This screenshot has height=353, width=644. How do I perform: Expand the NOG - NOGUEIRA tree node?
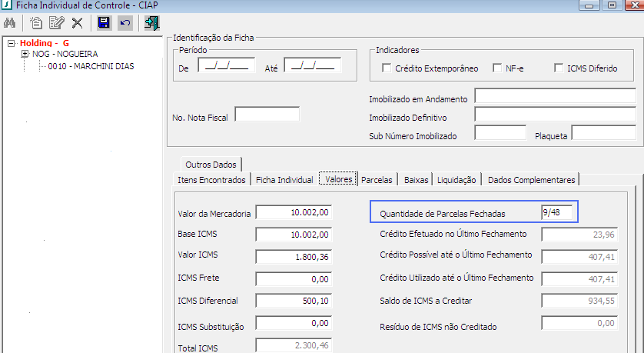click(25, 55)
